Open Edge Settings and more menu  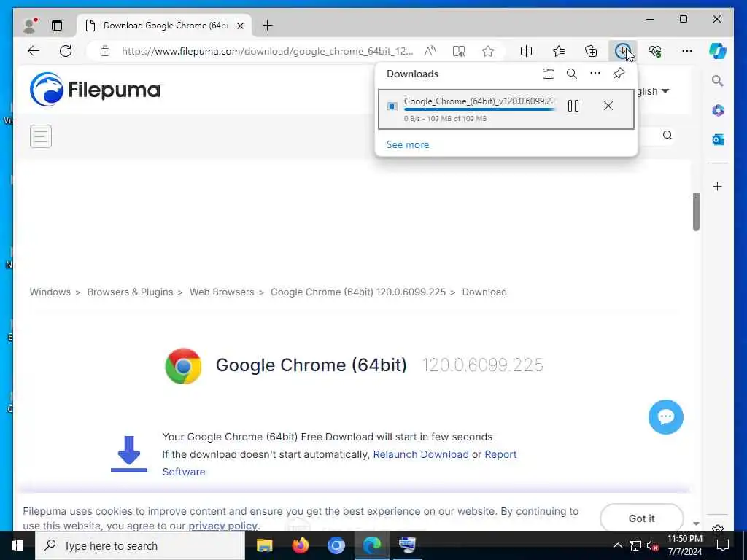tap(687, 51)
